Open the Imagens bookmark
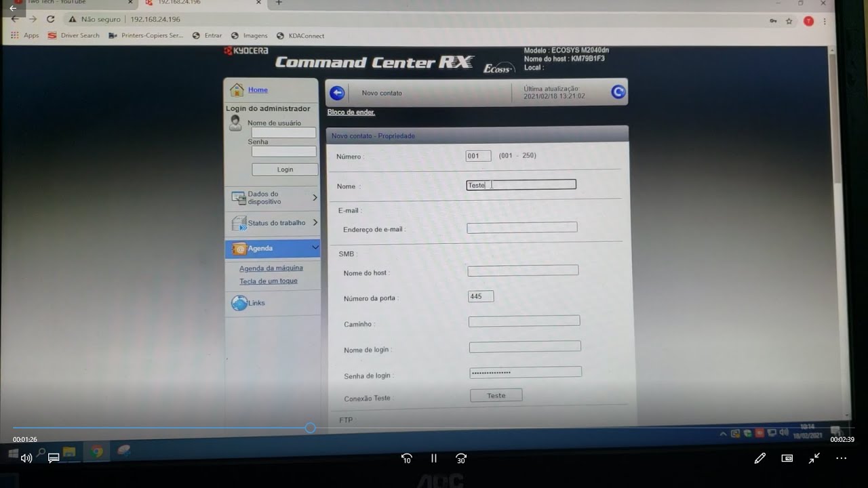 point(250,35)
